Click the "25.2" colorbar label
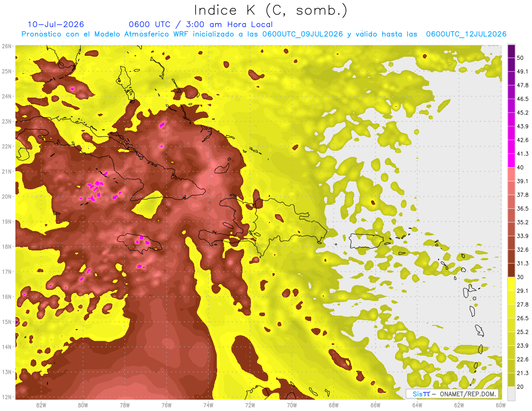The height and width of the screenshot is (411, 532). coord(523,332)
